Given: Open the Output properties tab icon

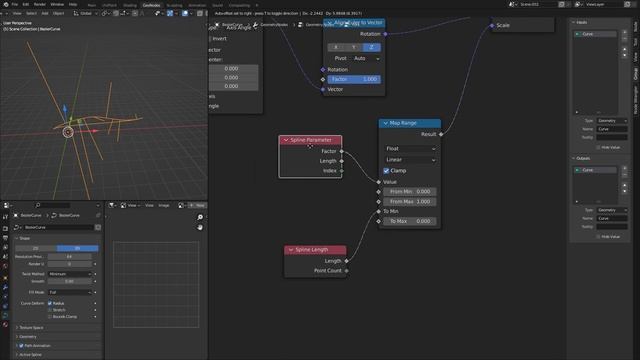Looking at the screenshot, I should click(x=5, y=238).
